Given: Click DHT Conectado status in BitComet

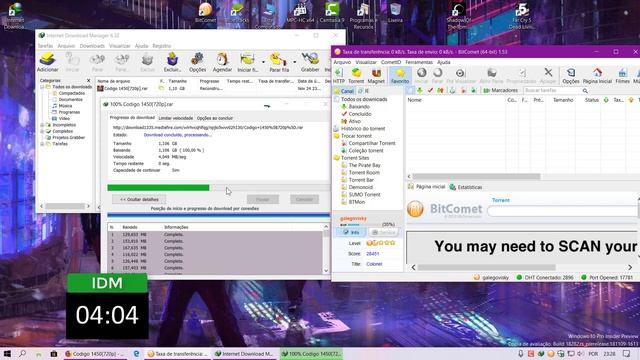Looking at the screenshot, I should click(x=544, y=277).
